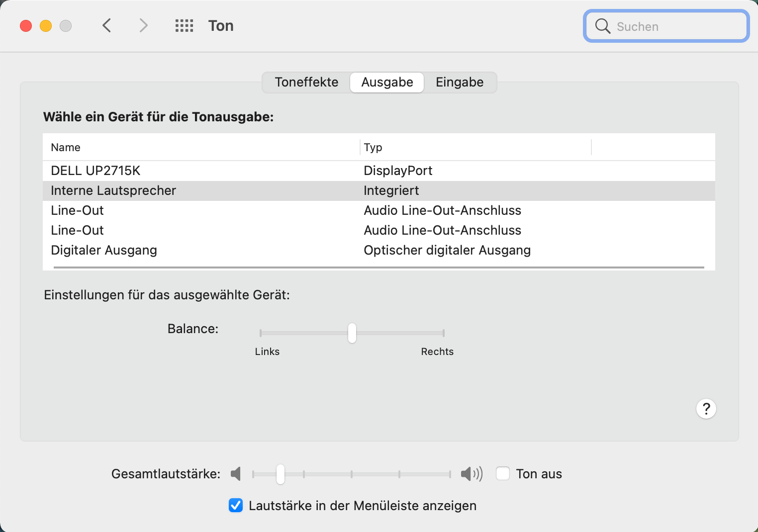Click the loud volume speaker icon
Image resolution: width=758 pixels, height=532 pixels.
point(472,474)
